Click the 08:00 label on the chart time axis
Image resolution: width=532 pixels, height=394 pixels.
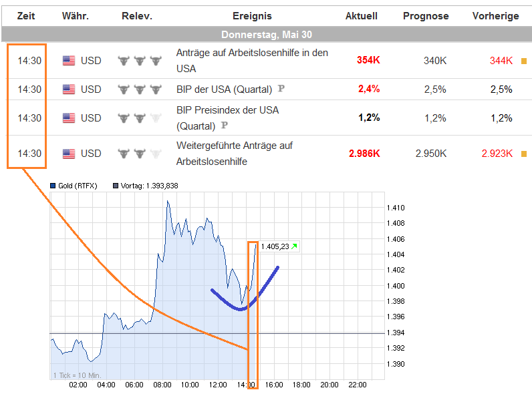click(162, 385)
